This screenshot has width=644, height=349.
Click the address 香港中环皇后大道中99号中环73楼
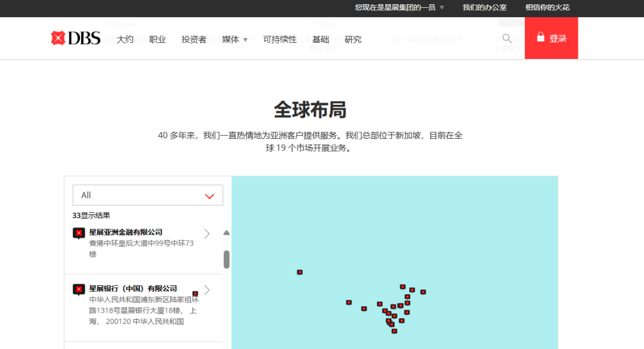pos(141,248)
